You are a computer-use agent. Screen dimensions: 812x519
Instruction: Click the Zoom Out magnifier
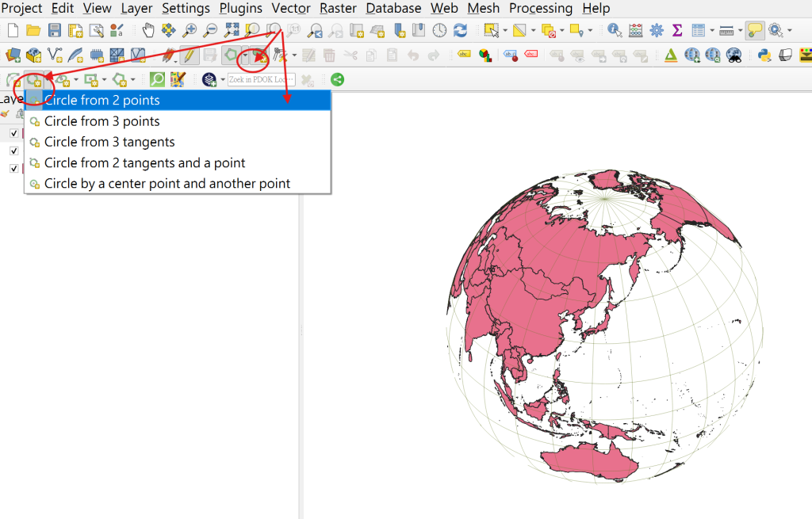point(210,31)
